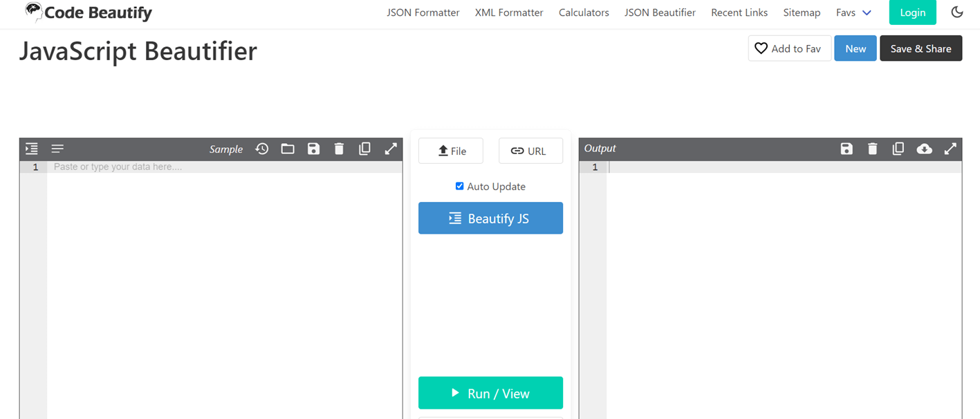980x419 pixels.
Task: Click Save & Share button
Action: [921, 48]
